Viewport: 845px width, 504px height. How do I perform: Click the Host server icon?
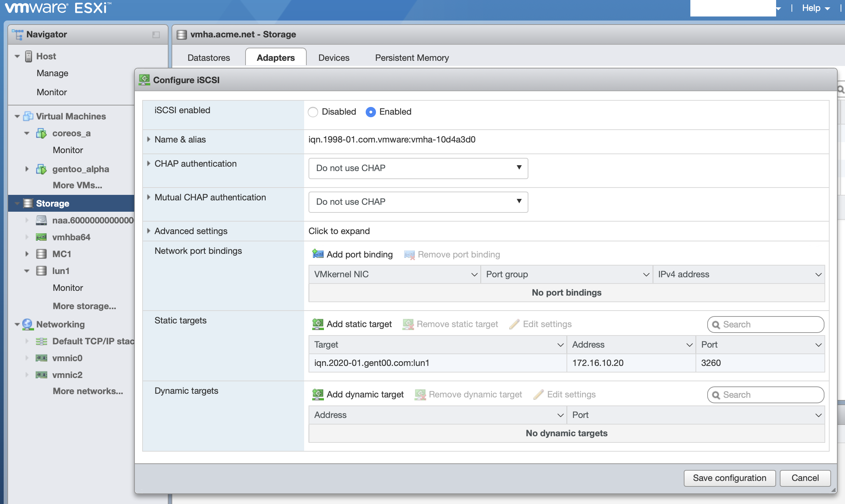click(x=29, y=56)
